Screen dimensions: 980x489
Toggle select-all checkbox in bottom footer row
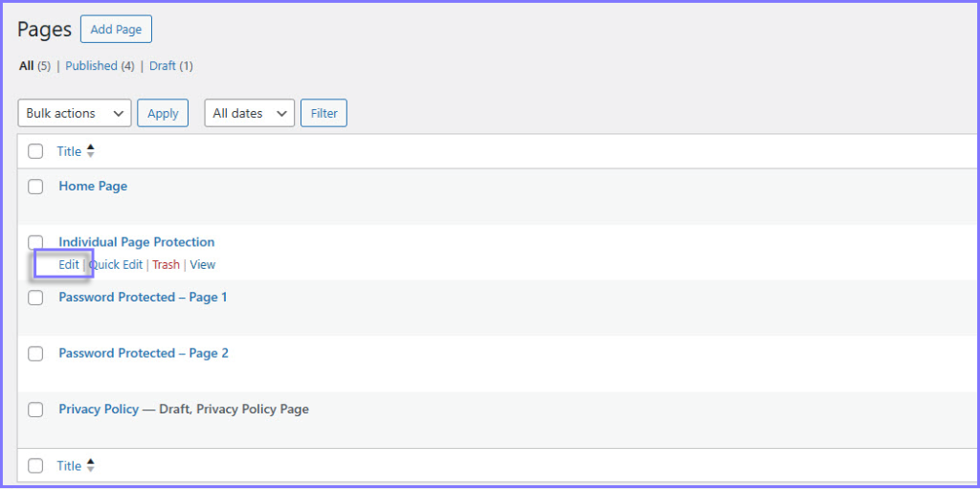click(x=35, y=466)
